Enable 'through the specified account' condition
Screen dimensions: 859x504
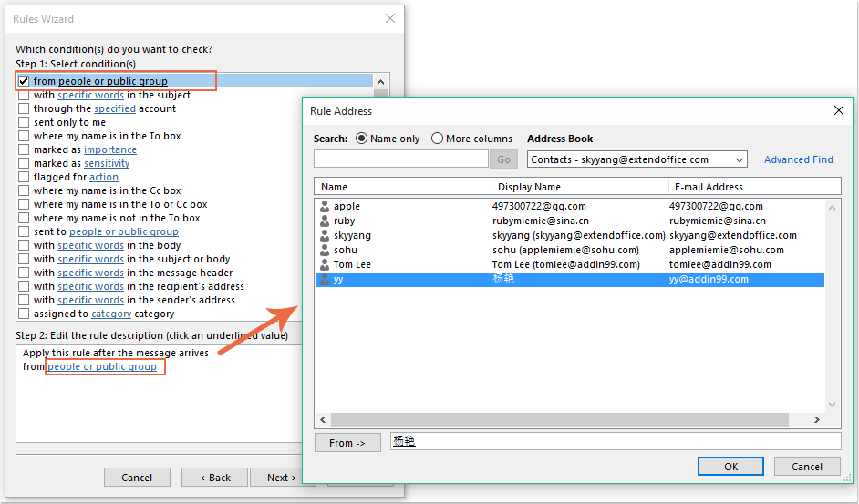(24, 108)
